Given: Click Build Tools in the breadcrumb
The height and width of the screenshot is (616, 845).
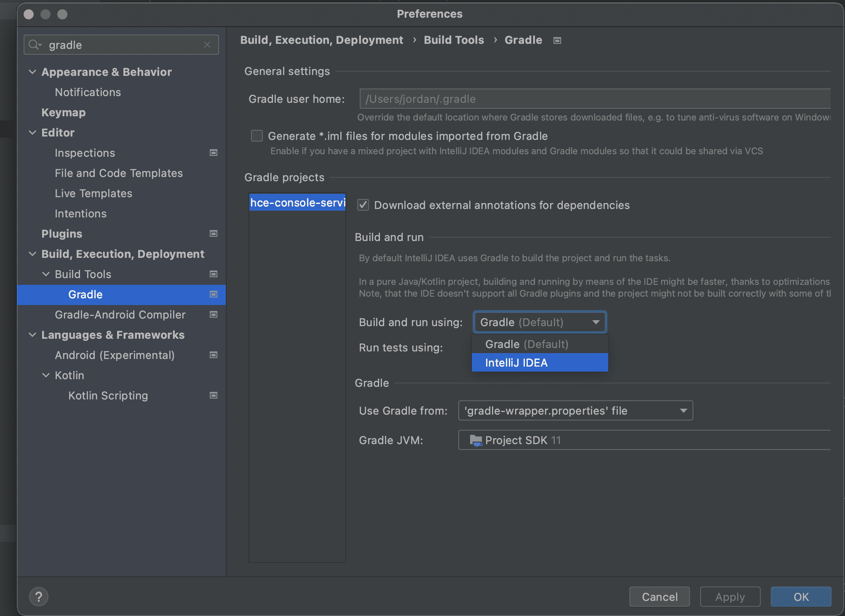Looking at the screenshot, I should tap(454, 40).
